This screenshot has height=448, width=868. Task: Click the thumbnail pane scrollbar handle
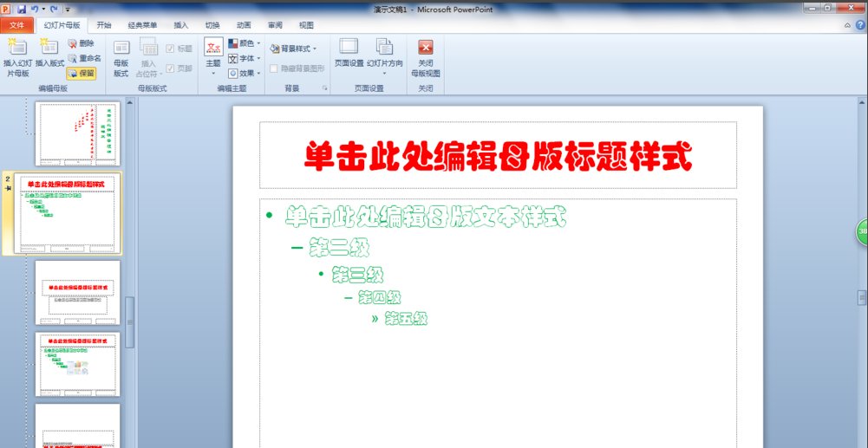pos(129,322)
